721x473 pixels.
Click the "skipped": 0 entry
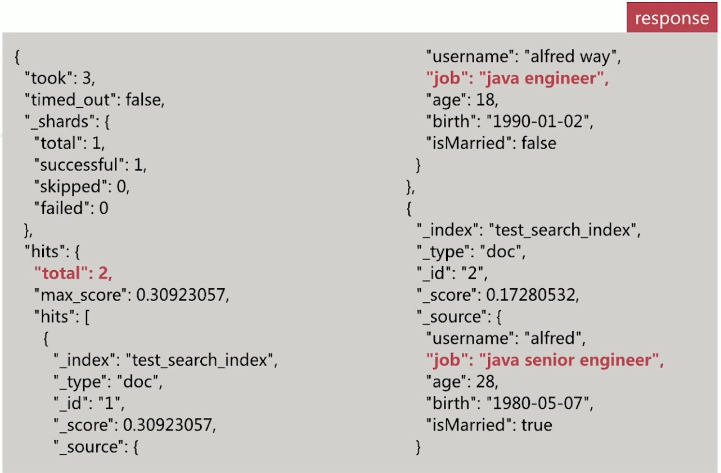(x=82, y=187)
